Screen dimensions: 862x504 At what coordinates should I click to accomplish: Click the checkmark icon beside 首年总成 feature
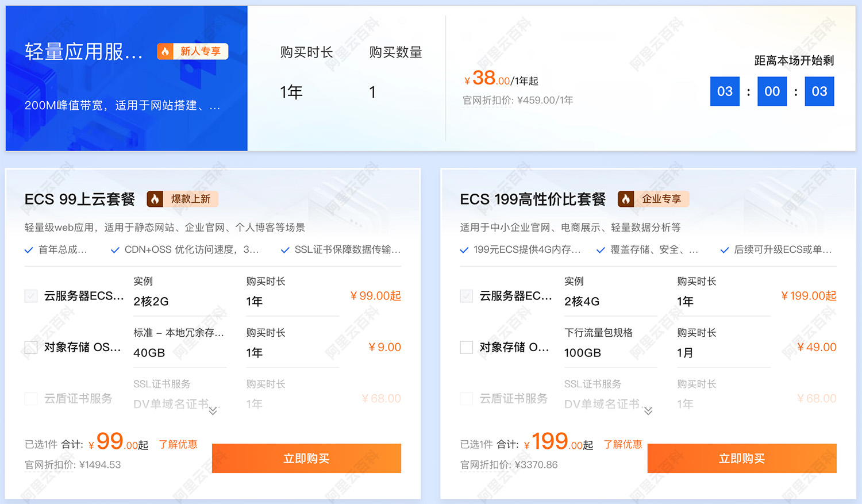(x=29, y=250)
